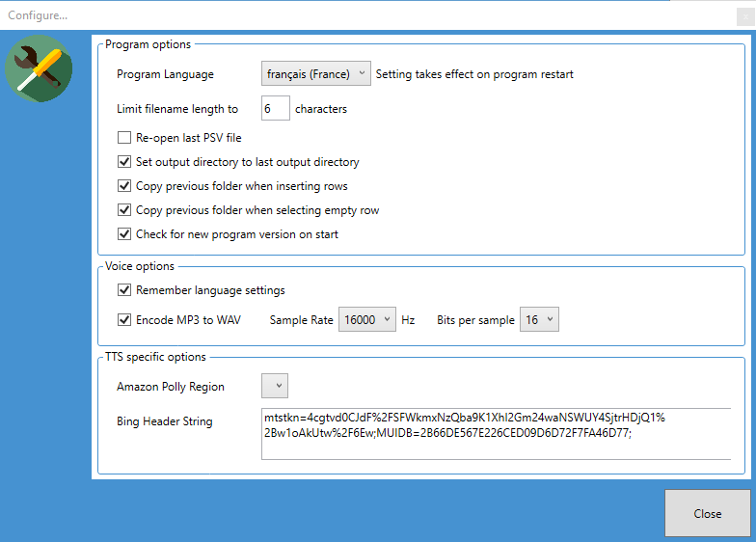Screen dimensions: 756x542
Task: Disable Encode MP3 to WAV option
Action: click(x=124, y=320)
